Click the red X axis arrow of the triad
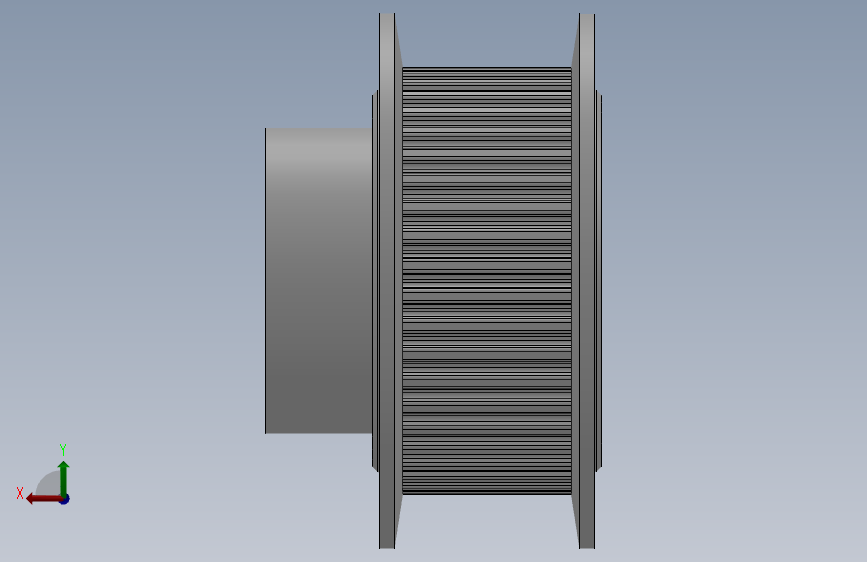This screenshot has height=562, width=867. click(44, 499)
